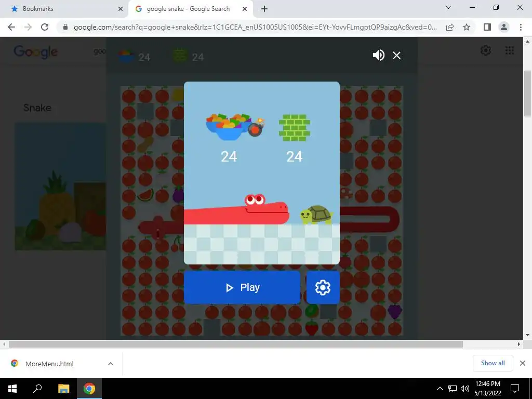Open Google search settings gear

486,50
